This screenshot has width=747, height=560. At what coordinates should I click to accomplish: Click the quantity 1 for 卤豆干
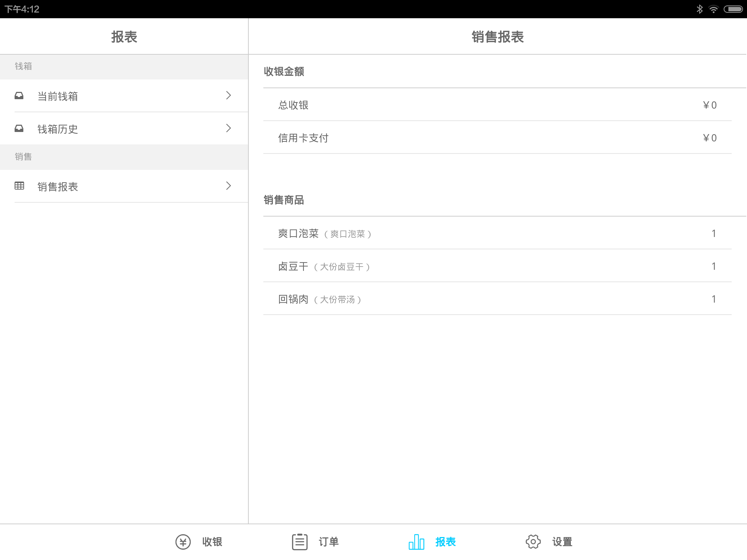(x=714, y=266)
